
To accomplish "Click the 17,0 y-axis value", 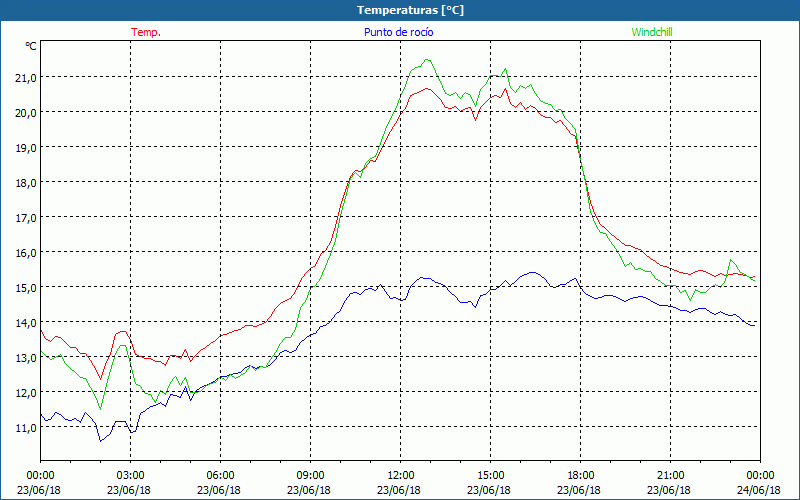I will 27,218.
